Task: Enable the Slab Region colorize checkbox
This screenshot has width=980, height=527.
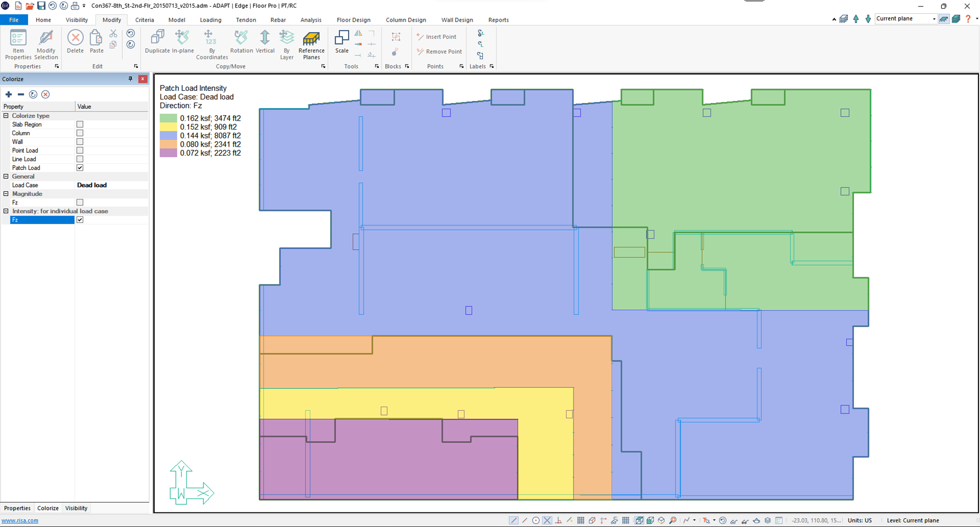Action: [80, 124]
